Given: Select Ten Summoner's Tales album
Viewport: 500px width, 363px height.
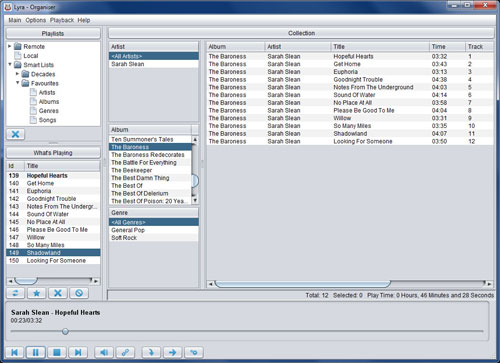Looking at the screenshot, I should [x=150, y=139].
